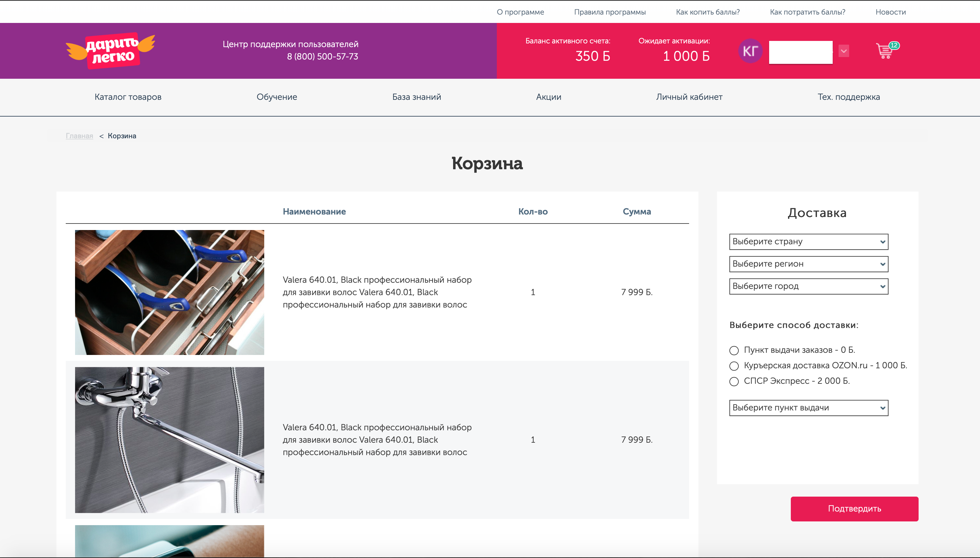Image resolution: width=980 pixels, height=558 pixels.
Task: Open the Выберите страну dropdown
Action: [x=808, y=242]
